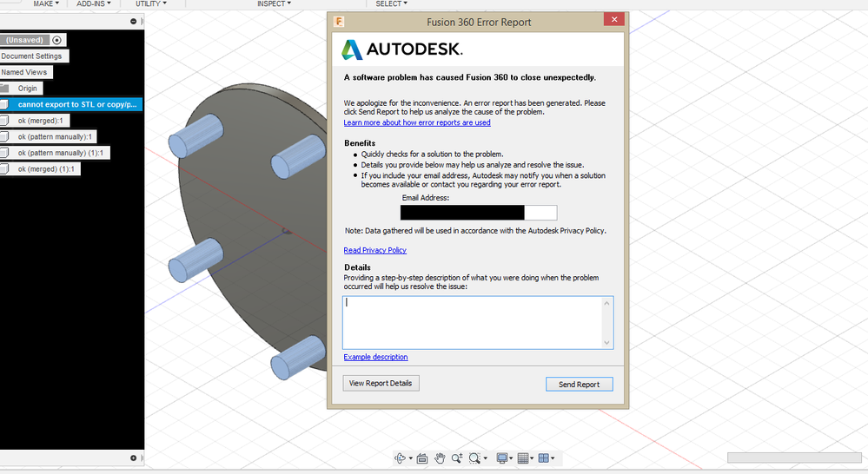Screen dimensions: 868x474
Task: Choose the Zoom tool with plus/minus
Action: pyautogui.click(x=457, y=458)
